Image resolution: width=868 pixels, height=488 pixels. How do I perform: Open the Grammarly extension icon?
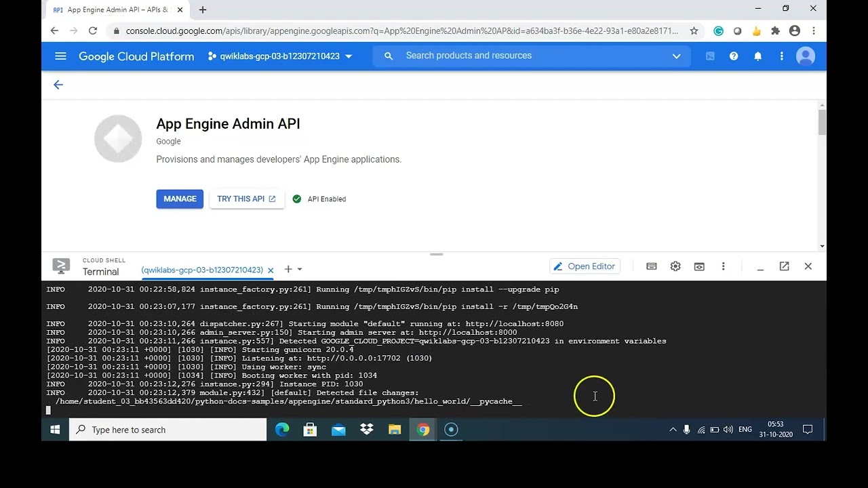point(719,30)
